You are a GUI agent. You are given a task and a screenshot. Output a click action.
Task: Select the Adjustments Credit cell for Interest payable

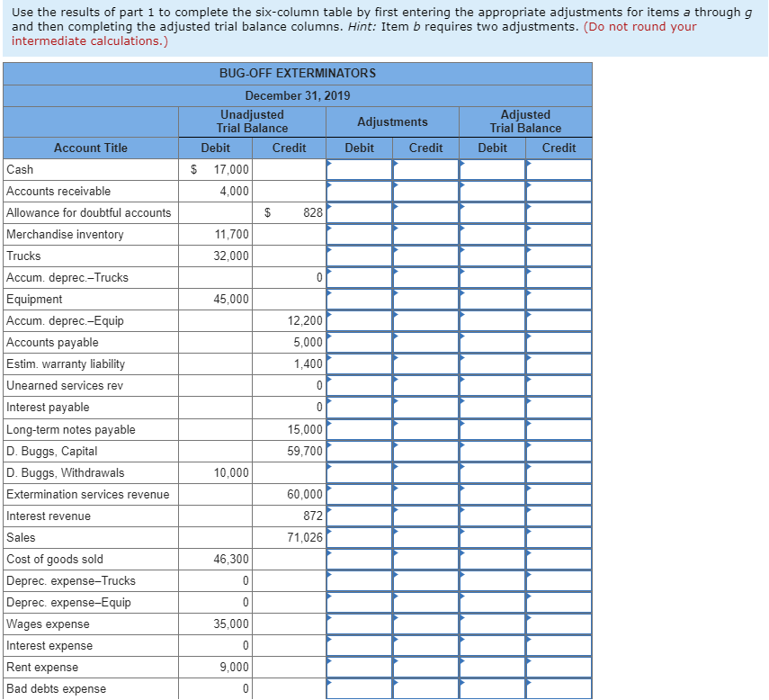point(425,407)
